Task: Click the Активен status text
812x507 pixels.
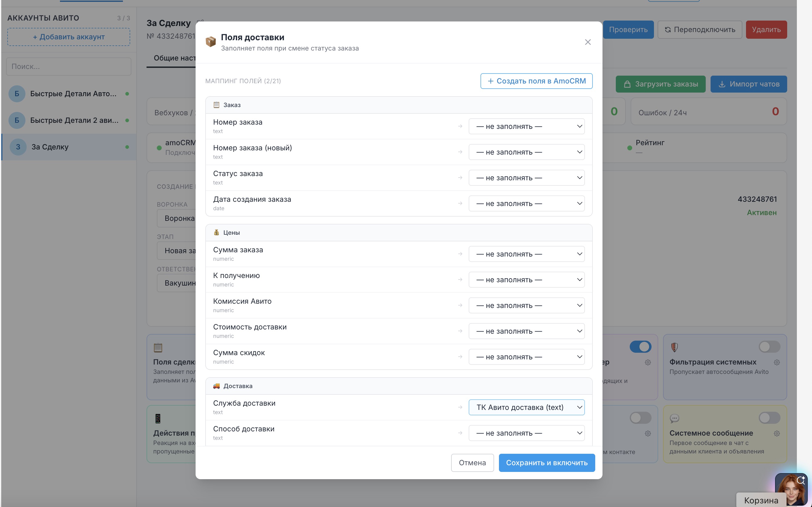Action: click(x=761, y=213)
